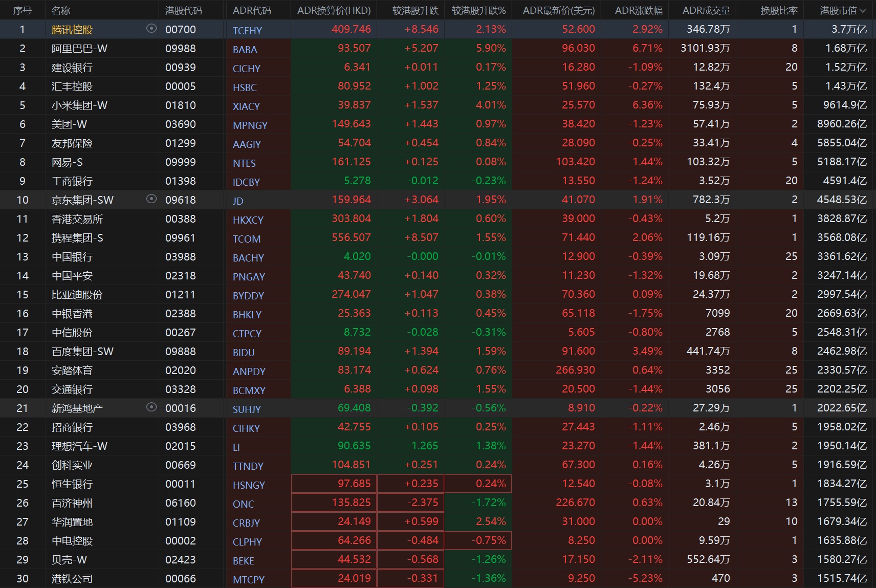Sort by the ADR涨跌幅 column header
Image resolution: width=876 pixels, height=588 pixels.
coord(639,10)
